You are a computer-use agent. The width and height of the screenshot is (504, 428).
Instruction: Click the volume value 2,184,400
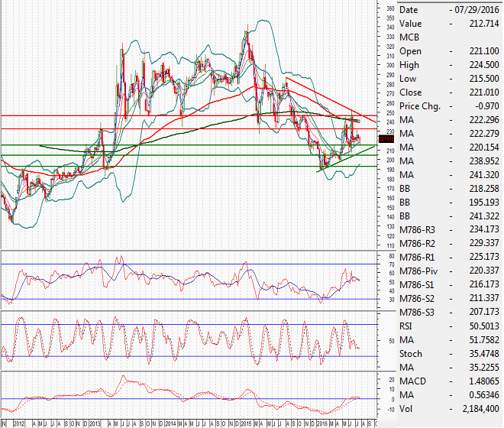[x=480, y=409]
